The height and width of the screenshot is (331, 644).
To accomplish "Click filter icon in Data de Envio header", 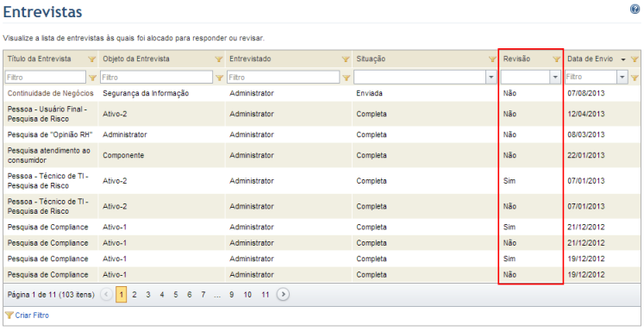I will [x=635, y=59].
